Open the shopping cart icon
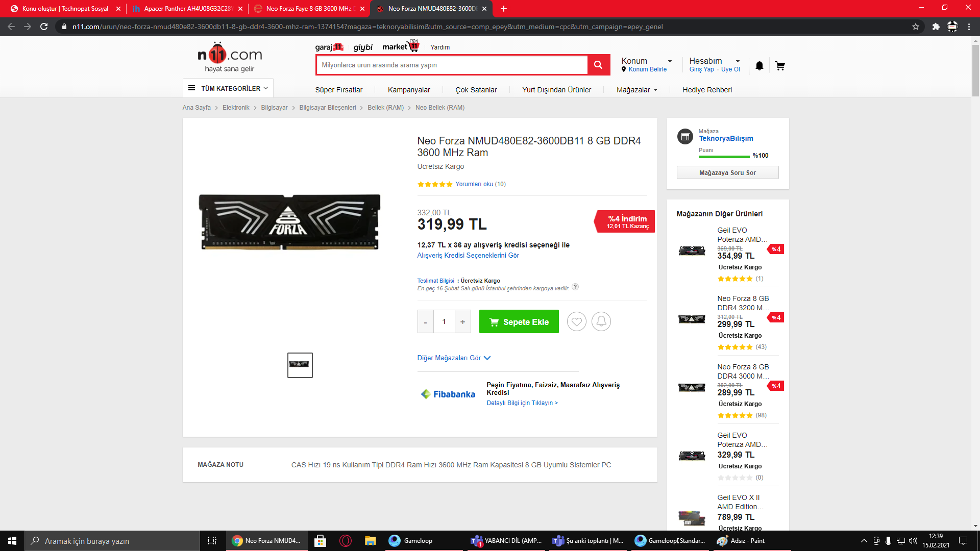The image size is (980, 551). point(780,66)
